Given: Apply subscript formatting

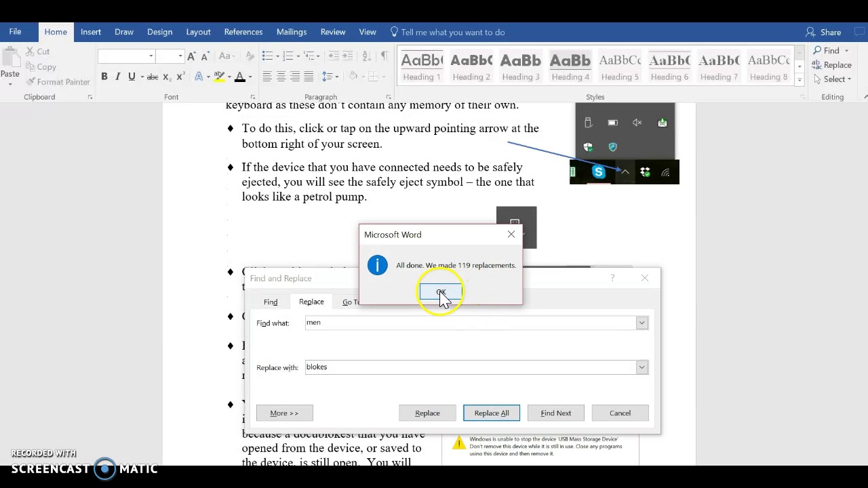Looking at the screenshot, I should point(167,77).
